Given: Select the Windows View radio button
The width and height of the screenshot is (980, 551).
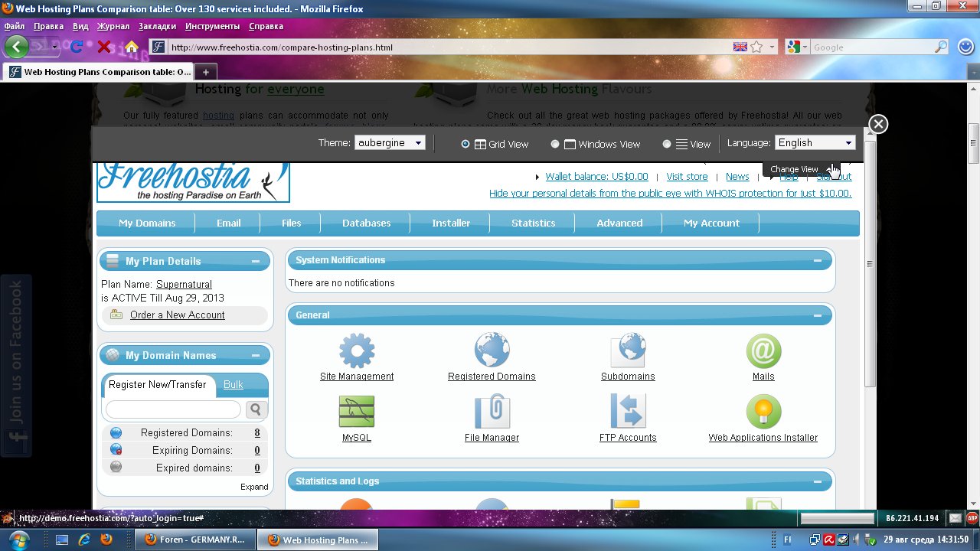Looking at the screenshot, I should coord(555,144).
